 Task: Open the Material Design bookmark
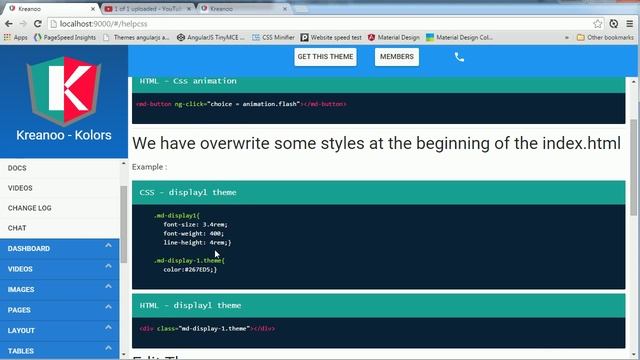(393, 37)
